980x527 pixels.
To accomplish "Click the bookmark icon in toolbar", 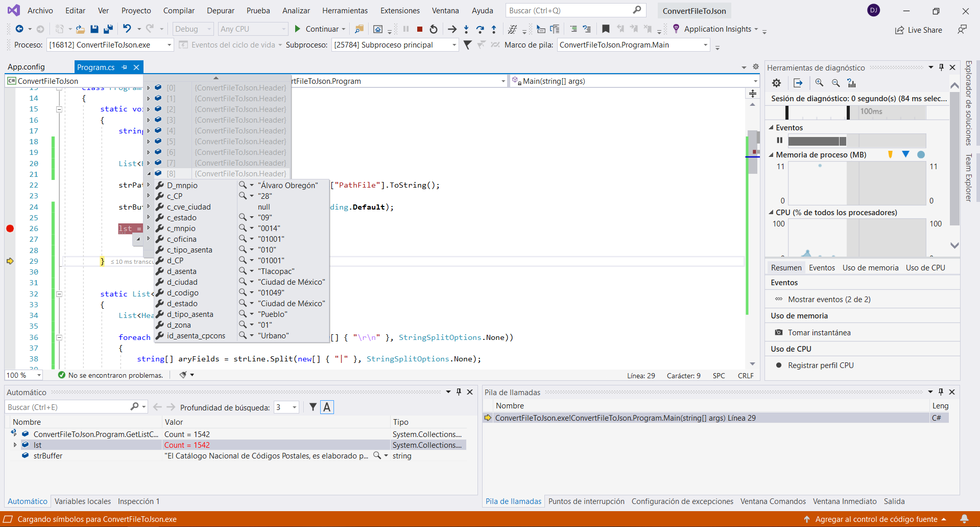I will (x=606, y=29).
